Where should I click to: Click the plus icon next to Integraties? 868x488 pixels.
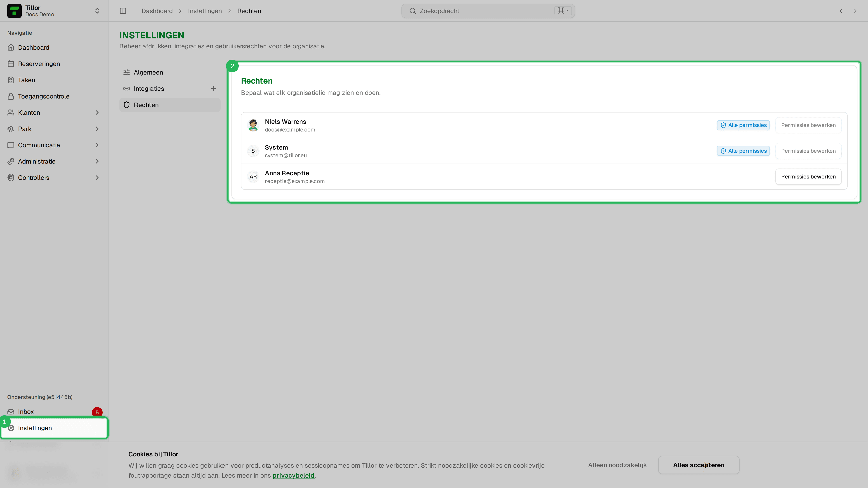[213, 89]
